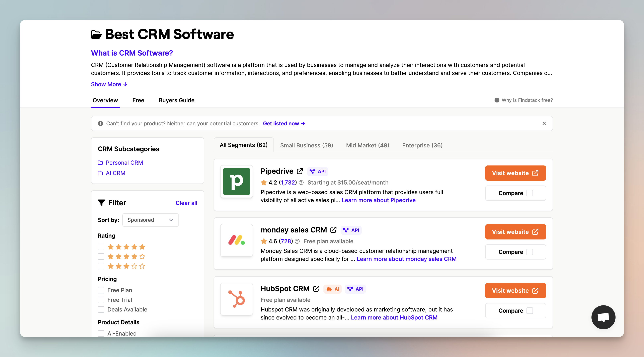Image resolution: width=644 pixels, height=357 pixels.
Task: Check the five-star rating filter
Action: [101, 247]
